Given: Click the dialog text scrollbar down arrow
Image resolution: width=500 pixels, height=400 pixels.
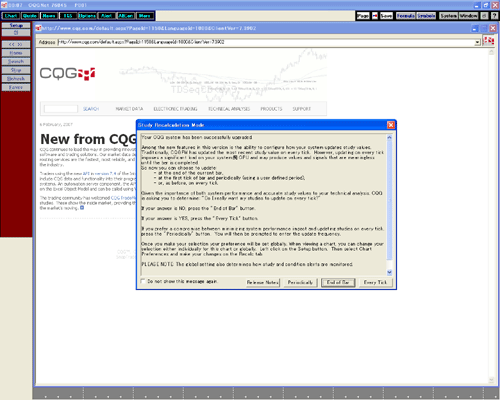Looking at the screenshot, I should [389, 272].
